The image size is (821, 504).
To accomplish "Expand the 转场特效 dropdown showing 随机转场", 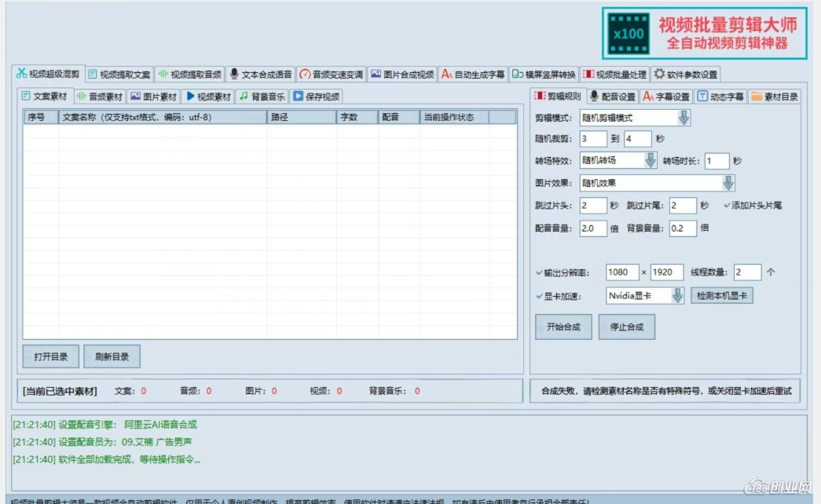I will tap(618, 160).
